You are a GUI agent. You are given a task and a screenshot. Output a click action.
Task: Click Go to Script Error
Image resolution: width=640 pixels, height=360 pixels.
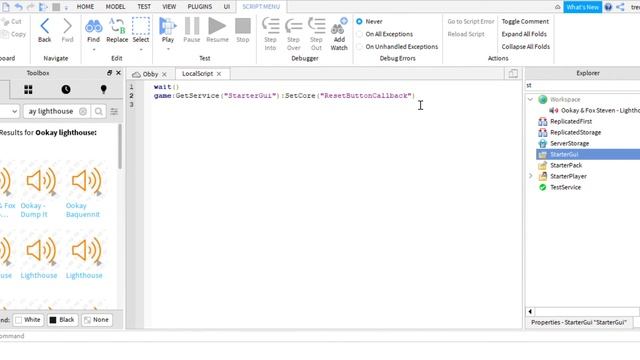(471, 22)
